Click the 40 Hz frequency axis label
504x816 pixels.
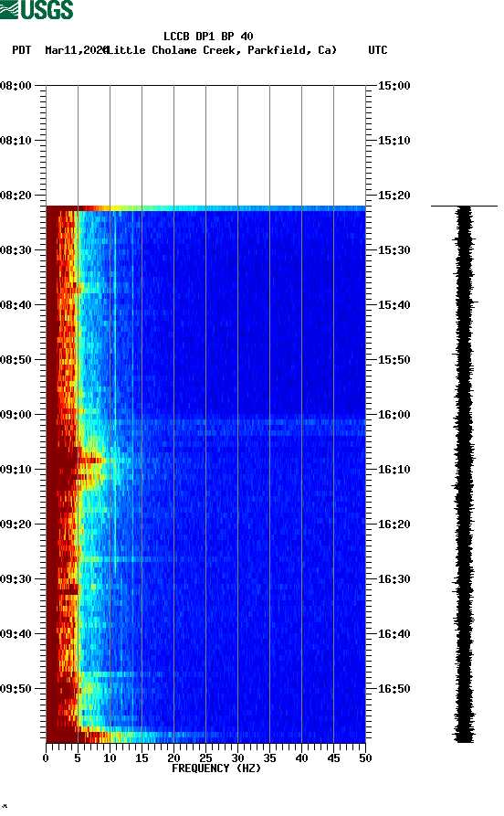(301, 758)
